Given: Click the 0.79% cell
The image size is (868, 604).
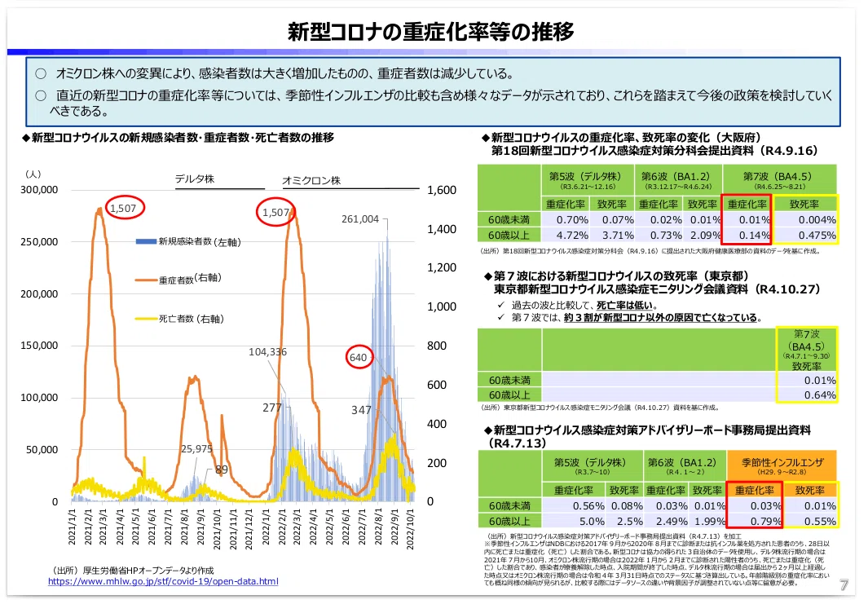Looking at the screenshot, I should [756, 522].
